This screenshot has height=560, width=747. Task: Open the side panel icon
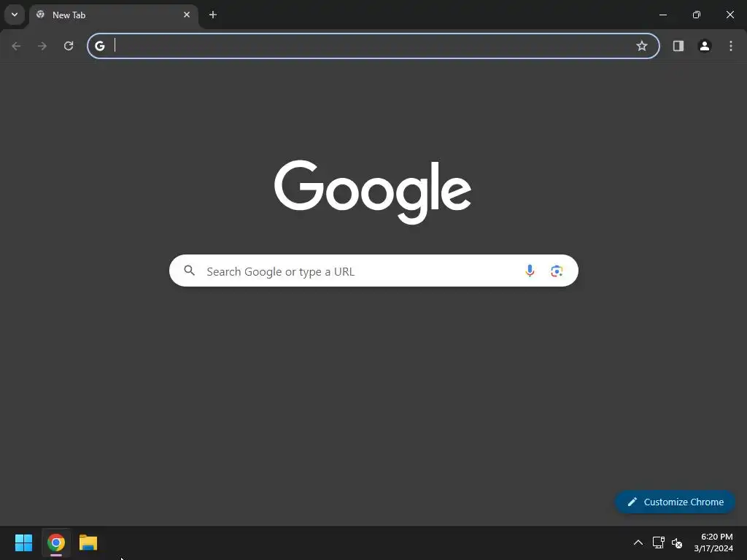coord(678,46)
